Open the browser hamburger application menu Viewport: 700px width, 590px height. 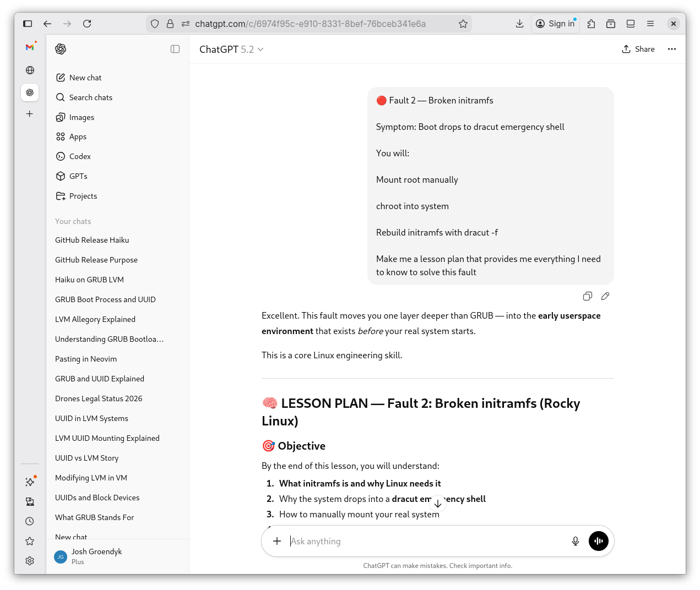[650, 24]
